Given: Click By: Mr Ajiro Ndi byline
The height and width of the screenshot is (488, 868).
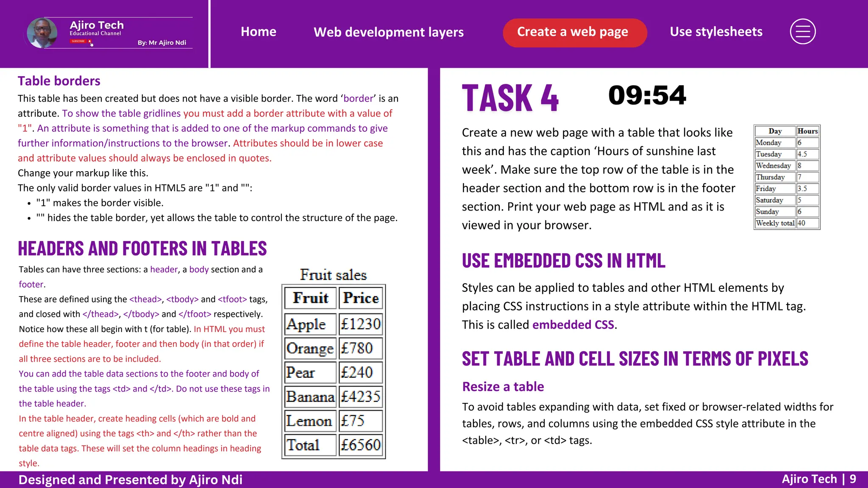Looking at the screenshot, I should (161, 42).
